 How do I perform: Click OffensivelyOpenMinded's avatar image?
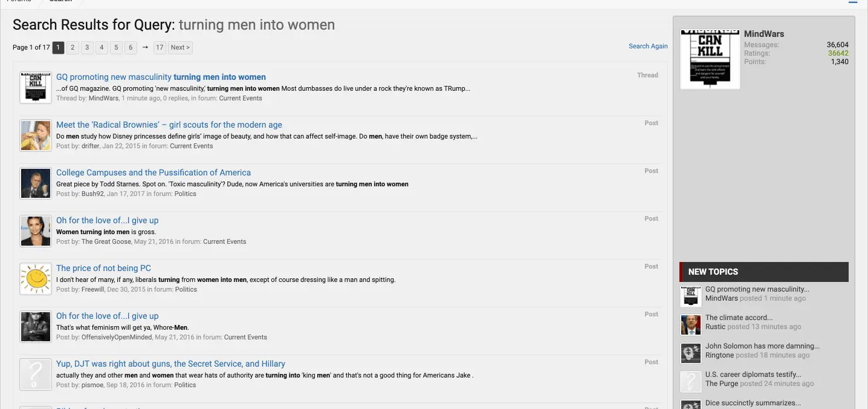36,326
